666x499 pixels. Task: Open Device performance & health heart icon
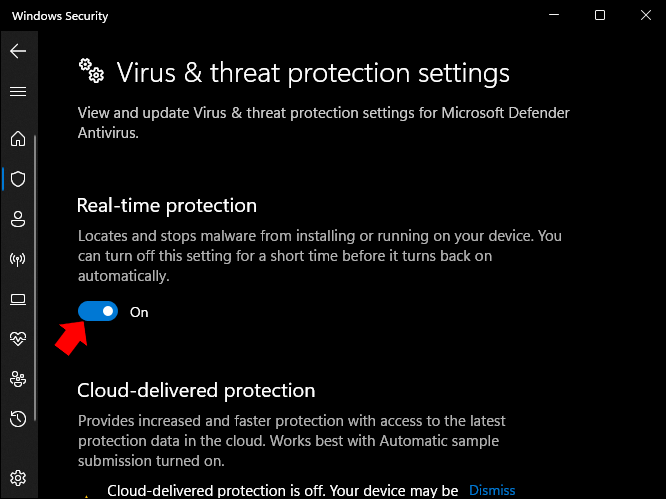tap(18, 339)
